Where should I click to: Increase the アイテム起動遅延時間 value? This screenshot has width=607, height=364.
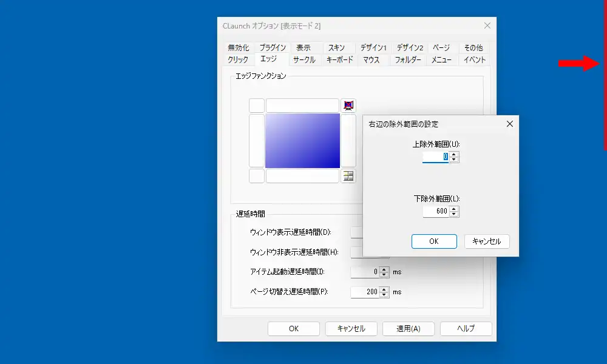tap(384, 269)
